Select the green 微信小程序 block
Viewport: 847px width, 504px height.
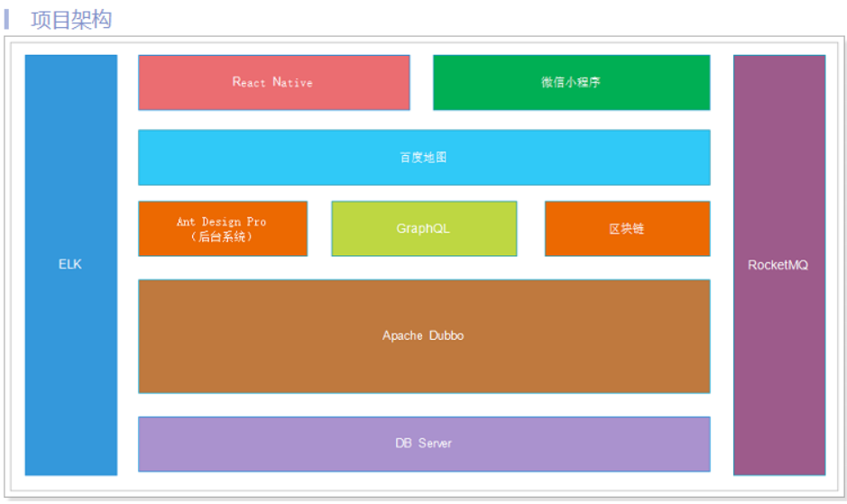pos(572,83)
